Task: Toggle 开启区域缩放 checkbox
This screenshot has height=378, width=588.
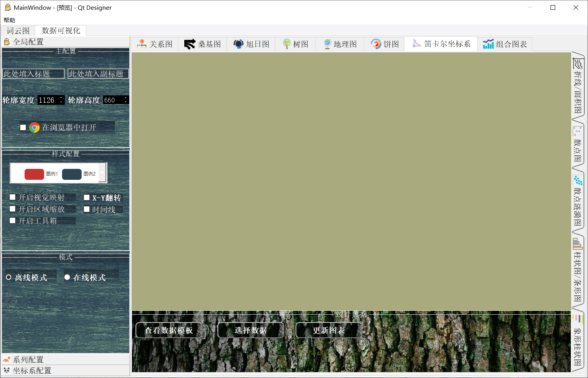Action: [12, 209]
